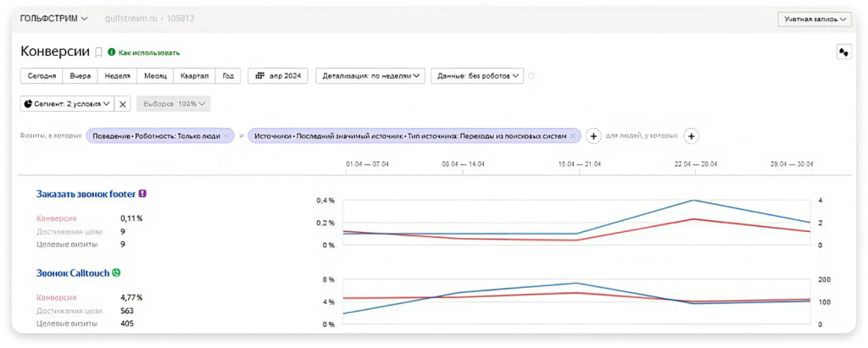Click the bookmark icon beside Конверсии
Screen dimensions: 868x348
(x=98, y=52)
